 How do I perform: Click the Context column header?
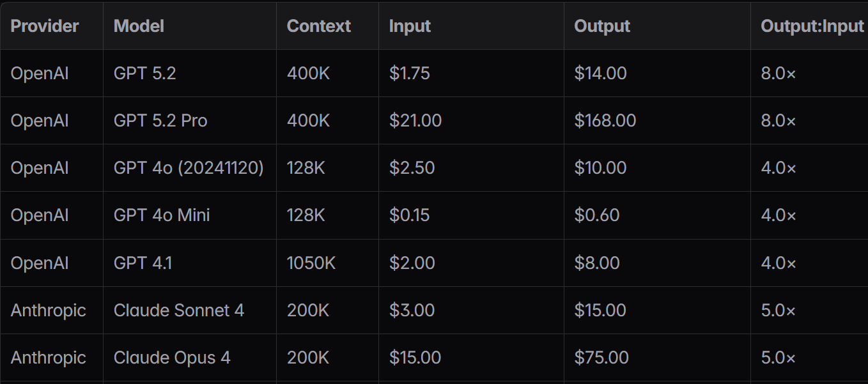(x=318, y=26)
